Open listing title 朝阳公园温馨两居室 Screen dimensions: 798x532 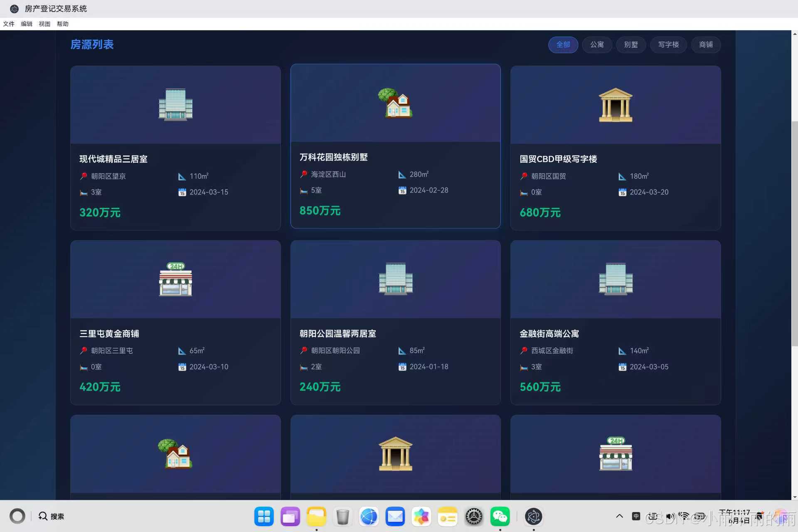tap(337, 333)
